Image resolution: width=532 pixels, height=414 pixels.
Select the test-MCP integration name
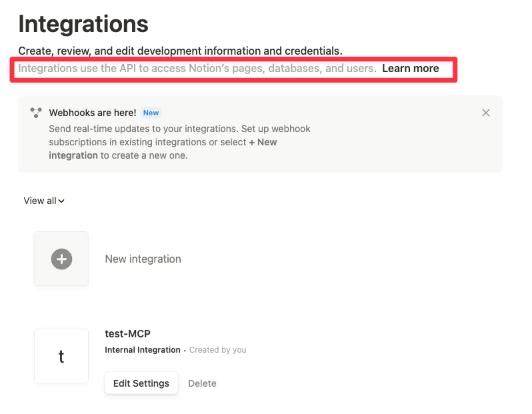pos(127,333)
